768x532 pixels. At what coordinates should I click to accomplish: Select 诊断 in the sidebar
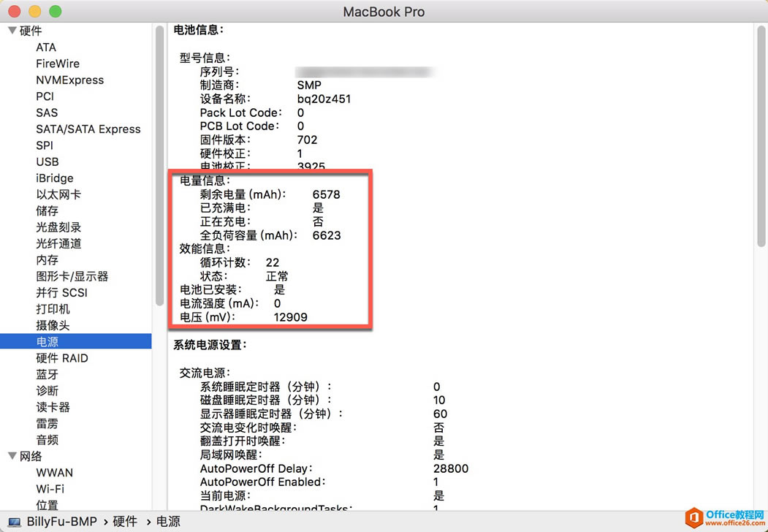[x=47, y=391]
